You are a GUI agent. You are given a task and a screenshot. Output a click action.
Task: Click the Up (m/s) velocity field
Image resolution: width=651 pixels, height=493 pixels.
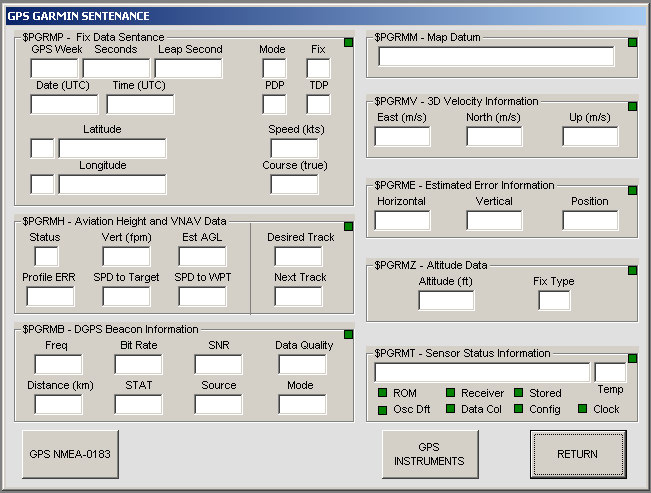590,136
